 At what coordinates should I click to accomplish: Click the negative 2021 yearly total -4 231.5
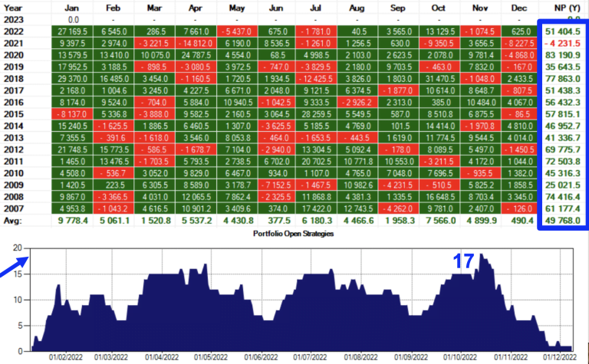point(563,42)
